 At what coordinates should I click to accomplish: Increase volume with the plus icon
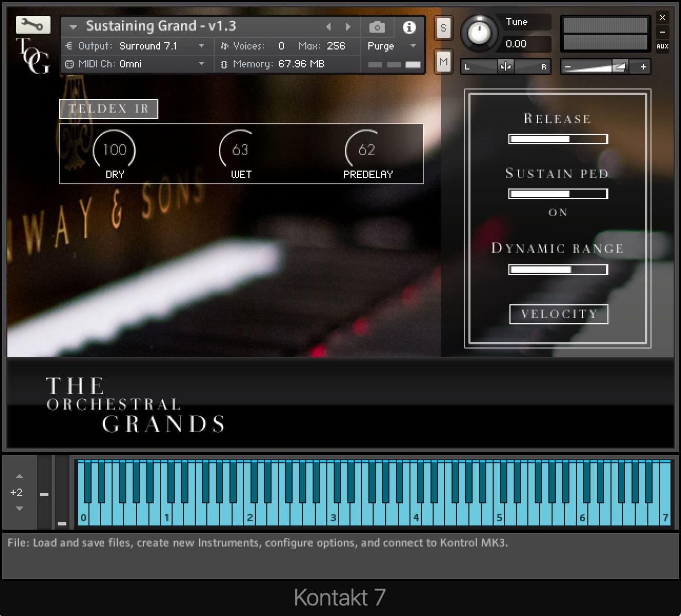pos(643,67)
